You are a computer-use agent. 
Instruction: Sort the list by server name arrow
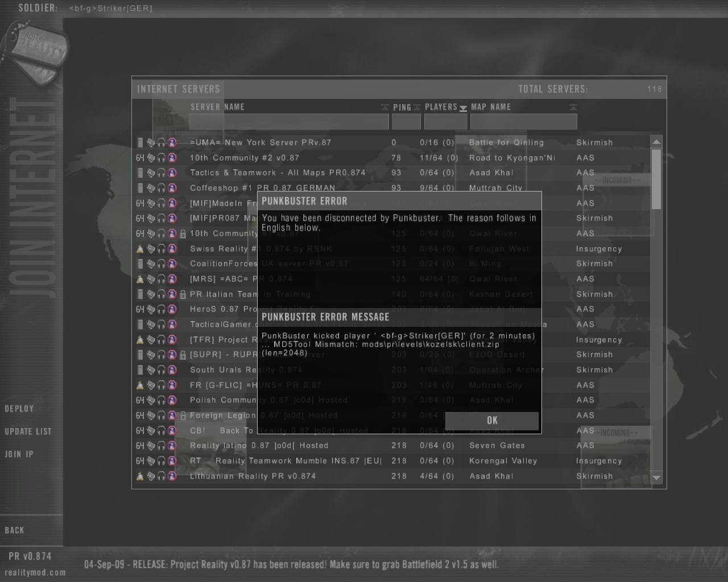pos(385,107)
